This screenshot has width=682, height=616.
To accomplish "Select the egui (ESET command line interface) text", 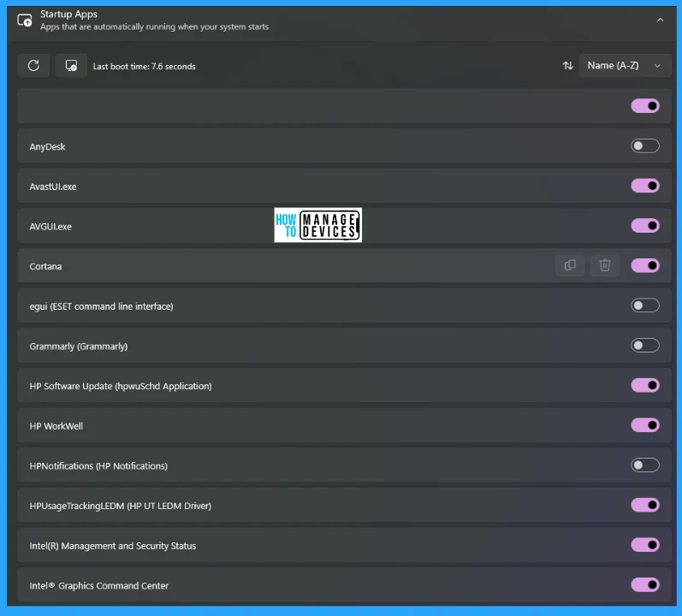I will (101, 306).
